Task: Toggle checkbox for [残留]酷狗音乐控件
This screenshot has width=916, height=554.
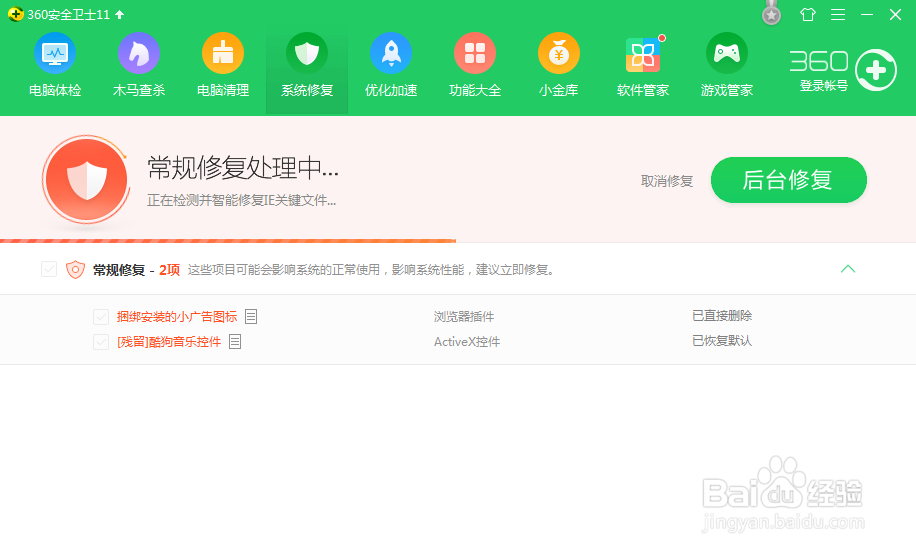Action: tap(101, 342)
